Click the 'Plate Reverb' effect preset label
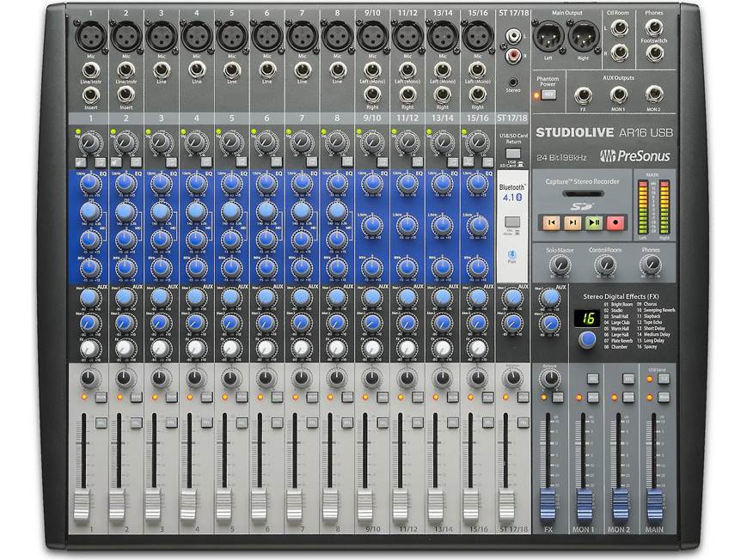The height and width of the screenshot is (560, 747). [621, 340]
